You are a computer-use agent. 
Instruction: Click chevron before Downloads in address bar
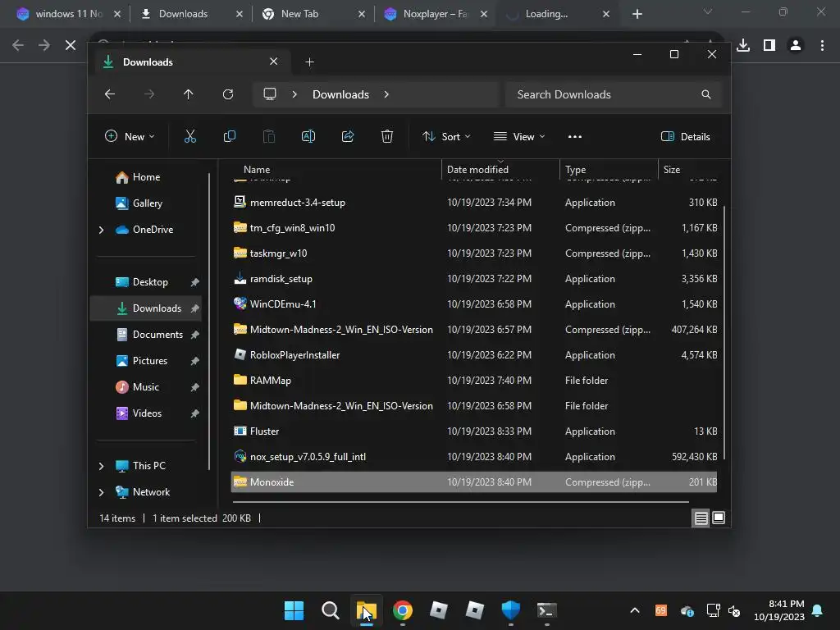coord(294,94)
